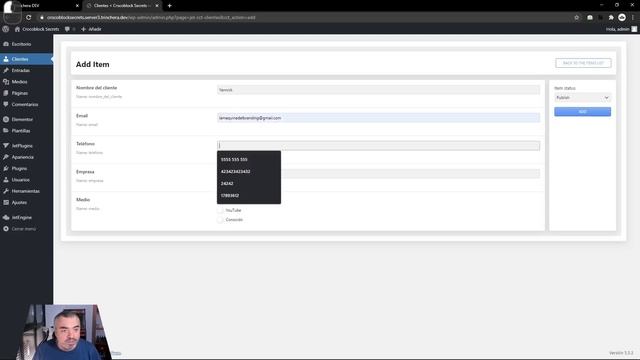This screenshot has height=360, width=640.
Task: Click the Ajustes settings icon
Action: pos(6,202)
